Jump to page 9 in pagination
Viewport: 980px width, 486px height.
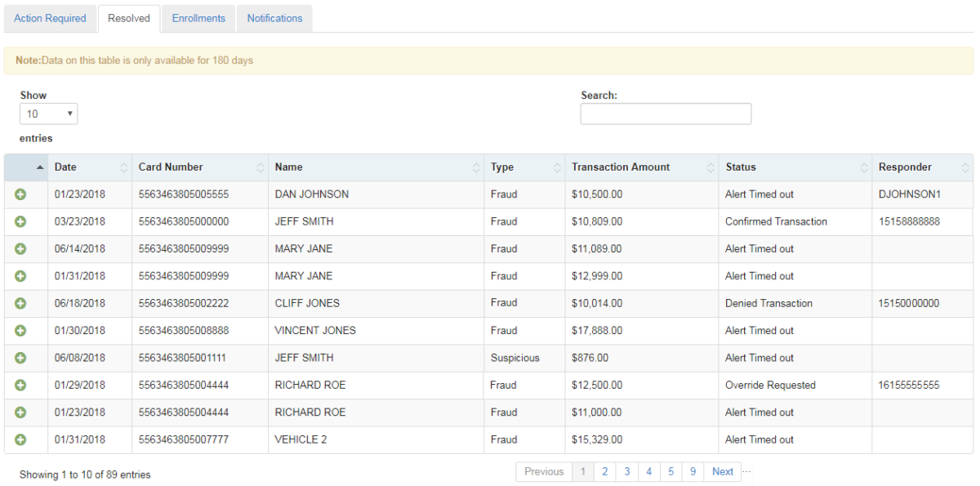coord(693,471)
